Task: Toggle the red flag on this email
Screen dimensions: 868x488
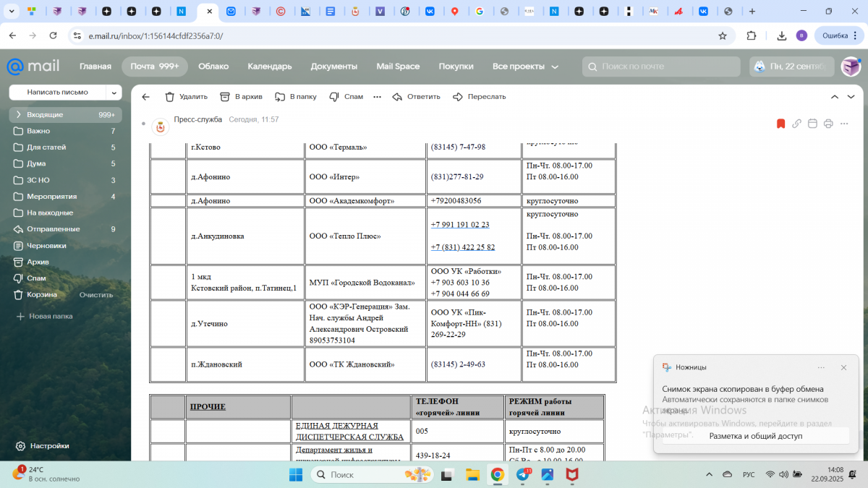Action: (780, 124)
